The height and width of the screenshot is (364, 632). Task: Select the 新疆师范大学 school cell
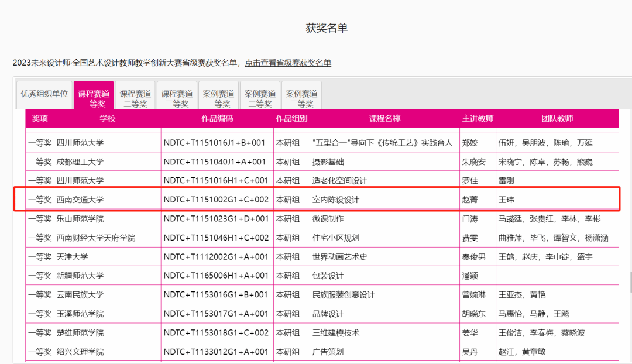click(x=108, y=276)
